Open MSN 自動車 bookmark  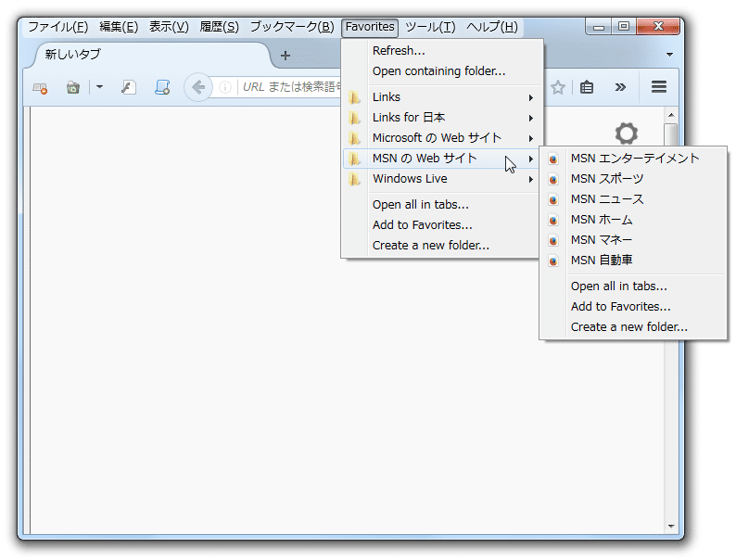pos(633,261)
